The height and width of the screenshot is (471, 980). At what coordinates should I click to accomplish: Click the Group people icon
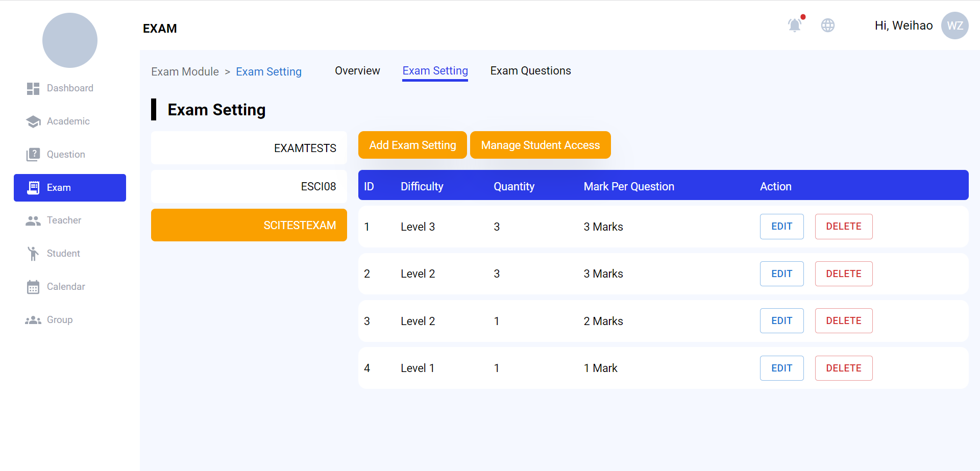coord(33,320)
